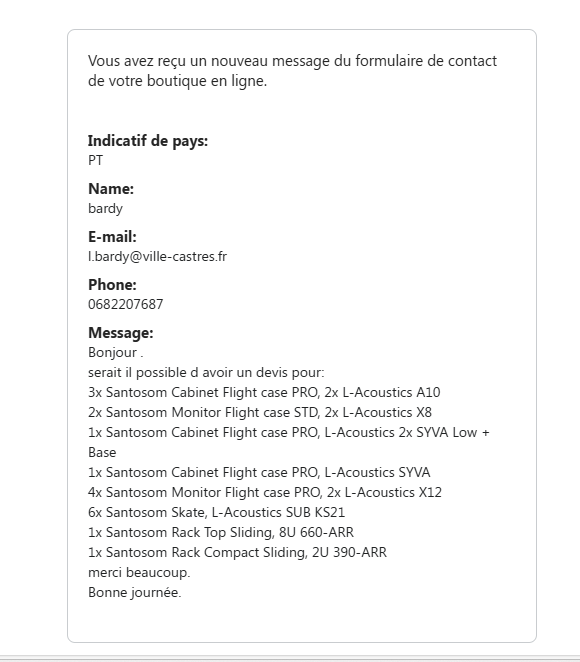Click the intro sentence about the contact form
580x662 pixels.
(x=293, y=71)
